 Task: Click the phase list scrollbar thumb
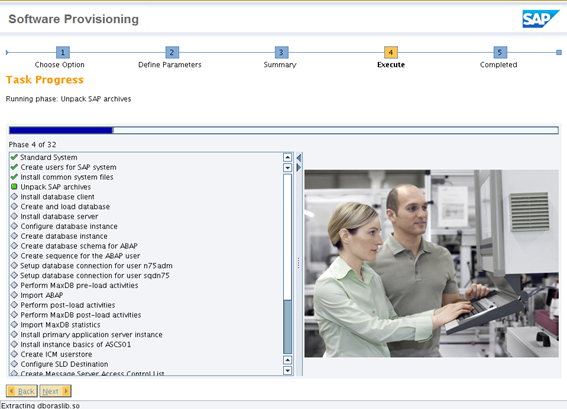[x=287, y=326]
